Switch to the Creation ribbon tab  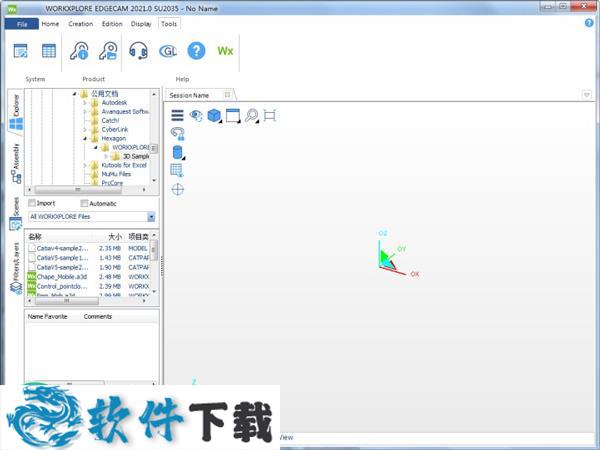(x=81, y=24)
